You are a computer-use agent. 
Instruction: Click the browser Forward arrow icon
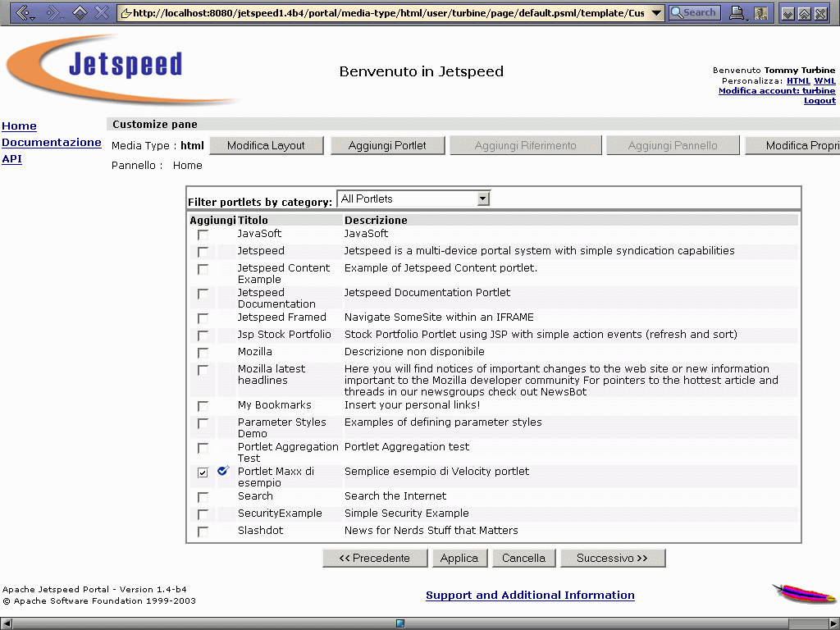(54, 12)
